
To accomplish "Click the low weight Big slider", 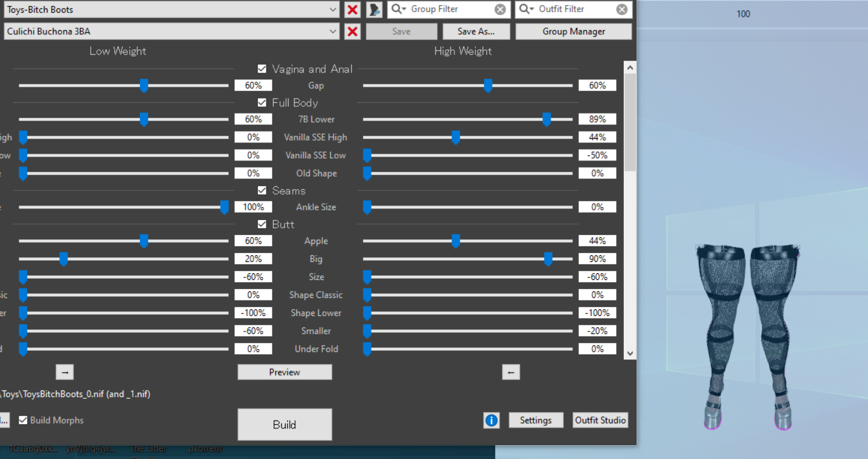I will tap(123, 259).
